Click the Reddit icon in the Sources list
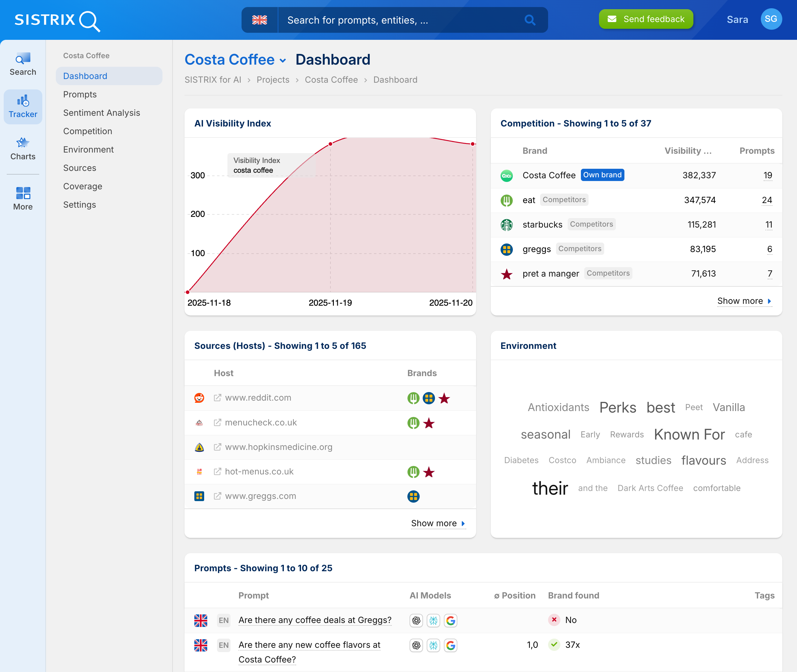 [199, 398]
